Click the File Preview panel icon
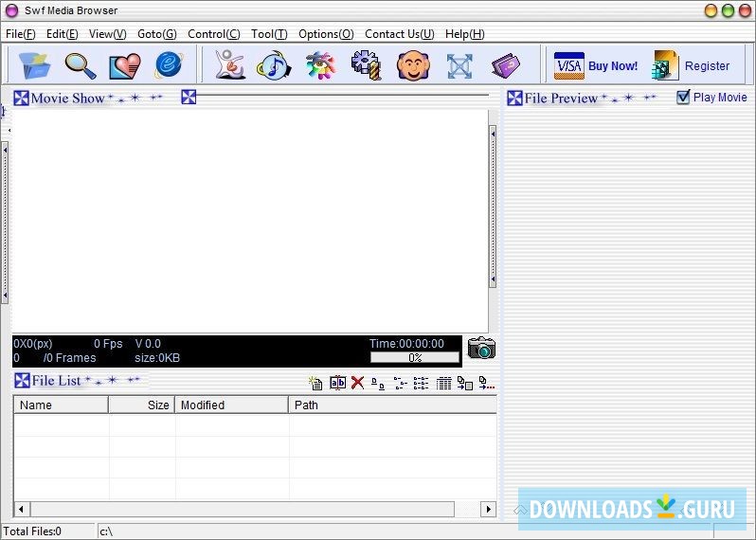This screenshot has width=756, height=540. pyautogui.click(x=515, y=98)
